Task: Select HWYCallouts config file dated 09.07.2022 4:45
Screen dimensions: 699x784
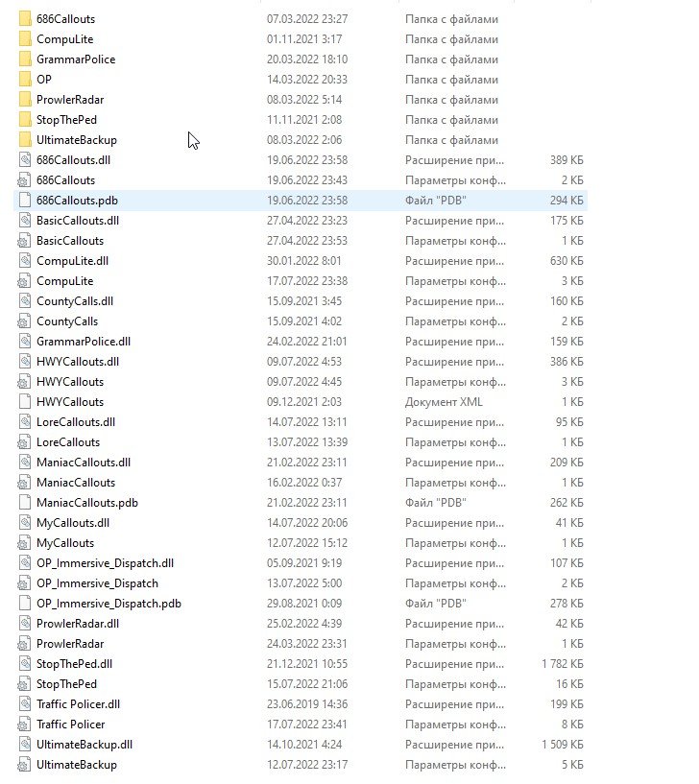Action: click(x=70, y=382)
